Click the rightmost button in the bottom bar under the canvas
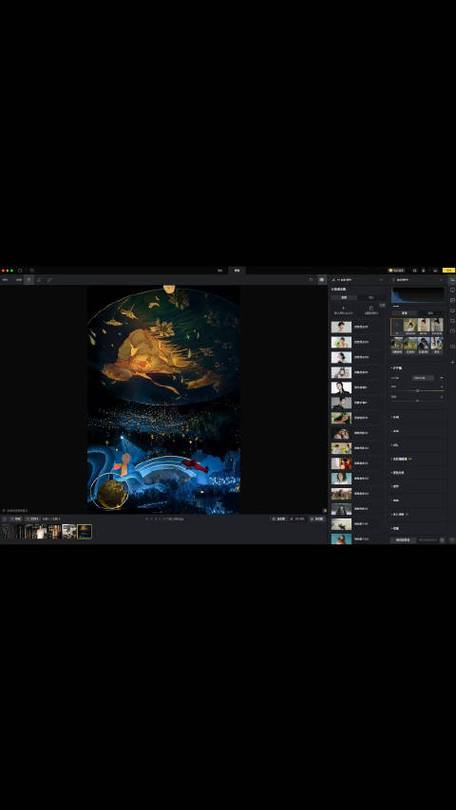 coord(317,519)
